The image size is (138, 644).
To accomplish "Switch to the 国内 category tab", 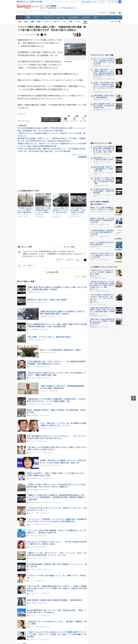I will [x=26, y=21].
